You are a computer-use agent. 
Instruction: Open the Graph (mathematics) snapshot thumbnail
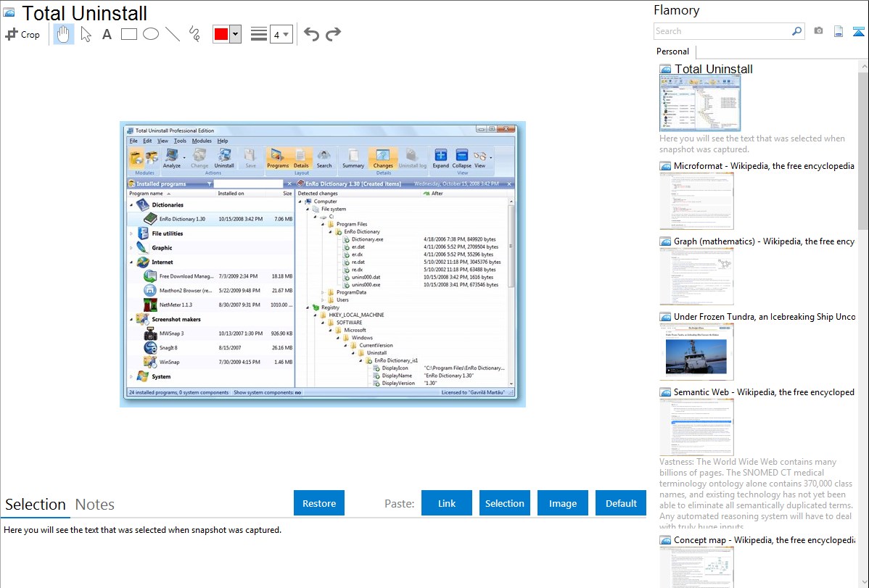coord(696,276)
